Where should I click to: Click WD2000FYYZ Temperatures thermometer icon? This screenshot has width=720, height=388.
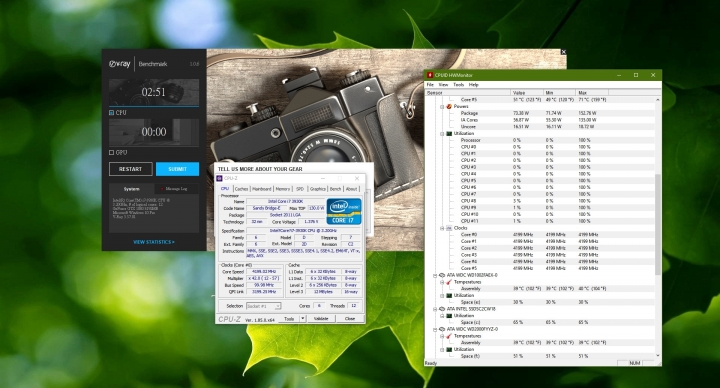pos(449,336)
